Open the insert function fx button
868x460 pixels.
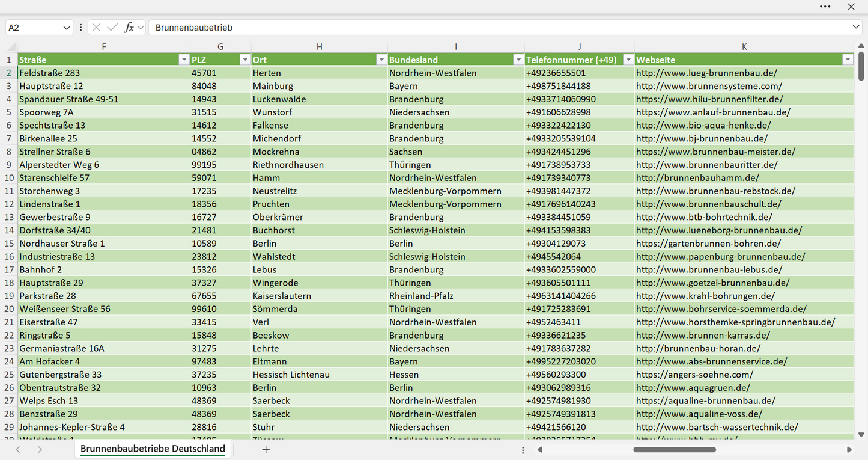[x=129, y=28]
